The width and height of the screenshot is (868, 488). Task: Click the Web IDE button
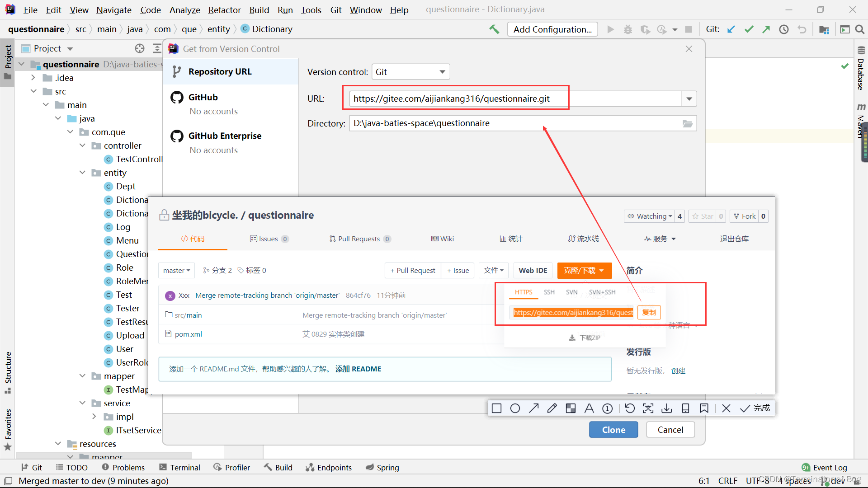pyautogui.click(x=533, y=271)
